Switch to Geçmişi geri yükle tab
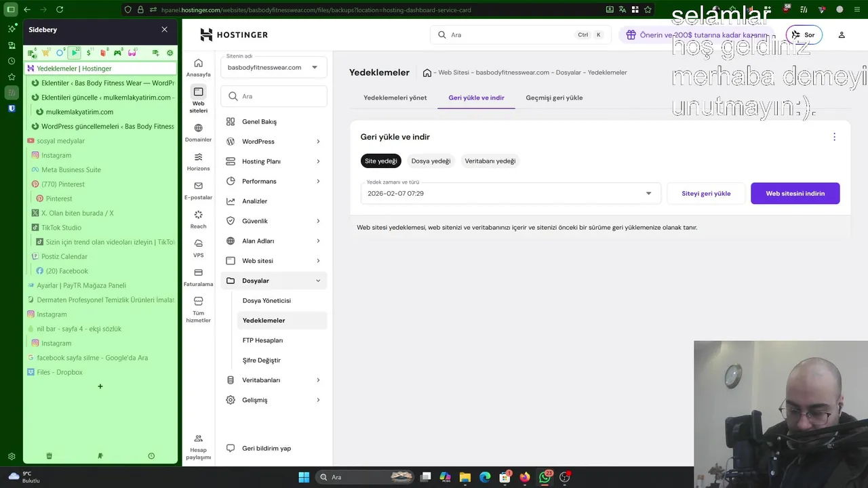The image size is (868, 488). tap(554, 98)
